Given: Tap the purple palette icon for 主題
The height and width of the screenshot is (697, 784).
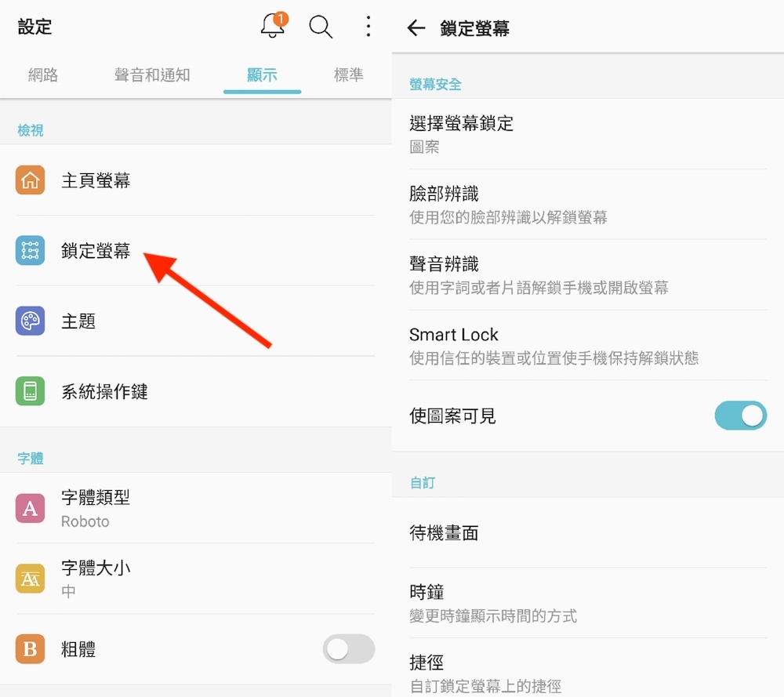Looking at the screenshot, I should (x=30, y=321).
